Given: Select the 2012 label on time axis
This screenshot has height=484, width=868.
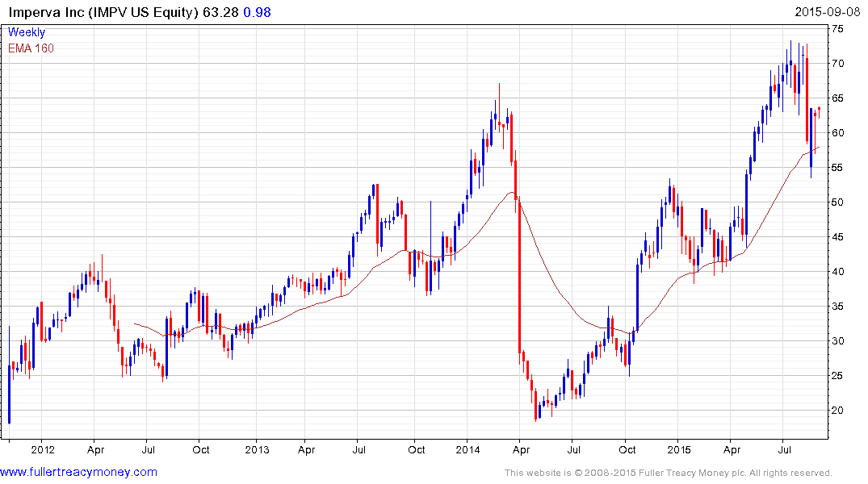Looking at the screenshot, I should click(x=43, y=449).
